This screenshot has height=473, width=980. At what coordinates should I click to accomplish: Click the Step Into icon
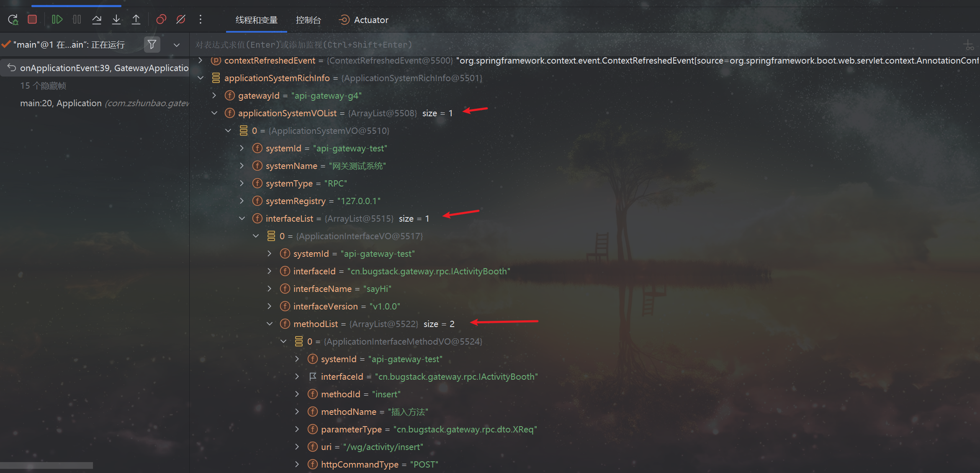click(x=116, y=20)
